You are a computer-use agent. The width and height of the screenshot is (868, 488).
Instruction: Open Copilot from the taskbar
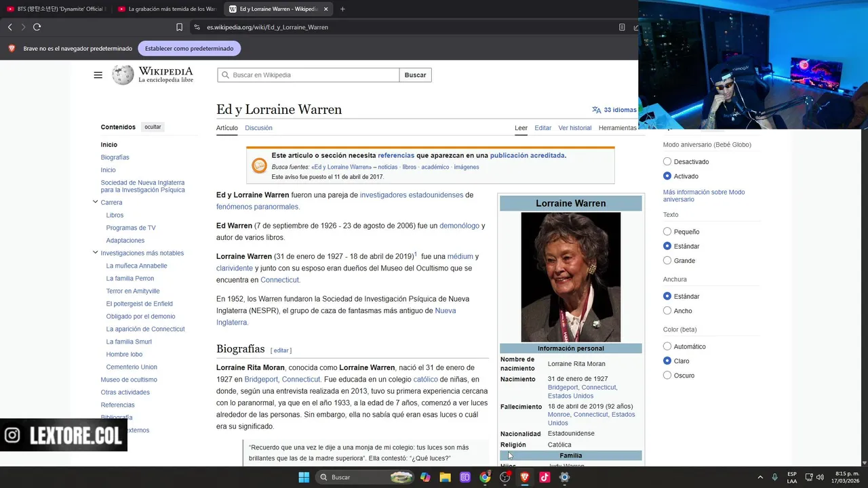(425, 477)
